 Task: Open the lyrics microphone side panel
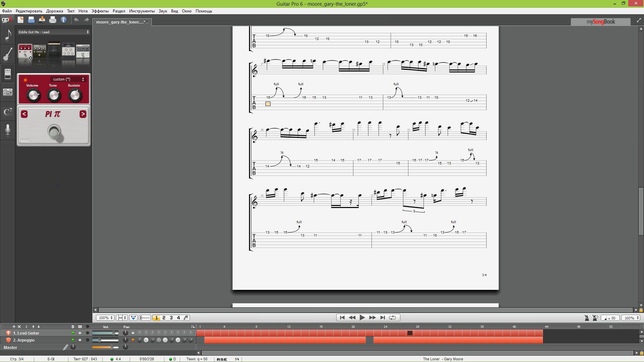tap(8, 130)
